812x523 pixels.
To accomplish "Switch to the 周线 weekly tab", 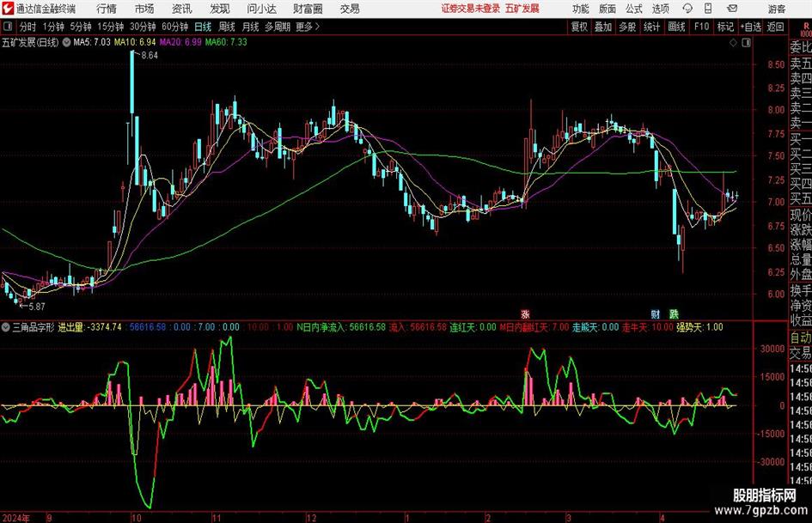I will pos(227,27).
